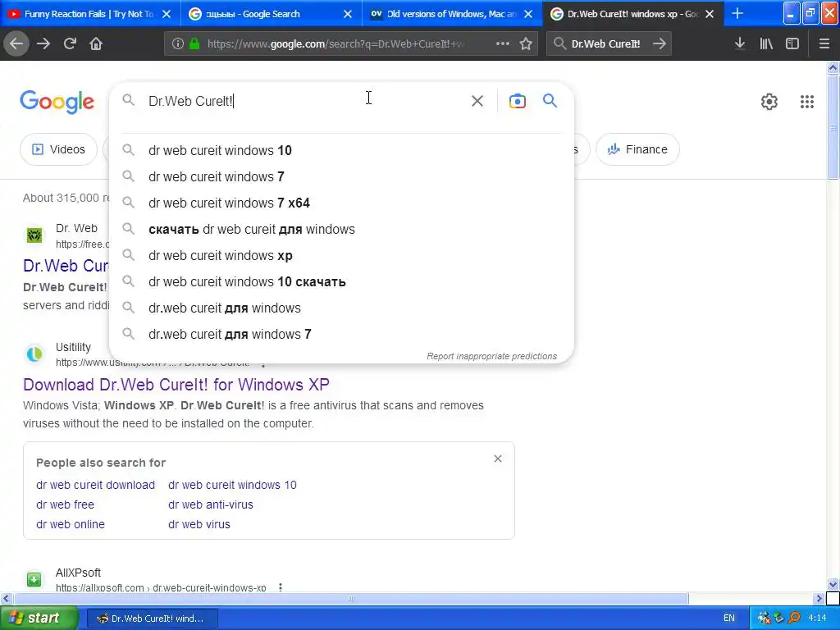This screenshot has width=840, height=630.
Task: Click the orange magnifier tray icon
Action: tap(794, 618)
